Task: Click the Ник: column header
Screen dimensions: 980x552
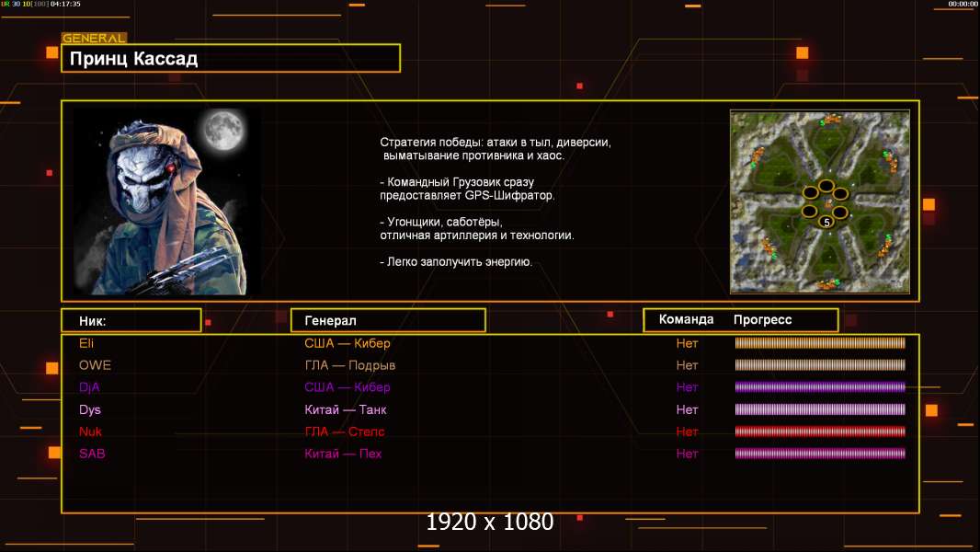Action: coord(131,321)
